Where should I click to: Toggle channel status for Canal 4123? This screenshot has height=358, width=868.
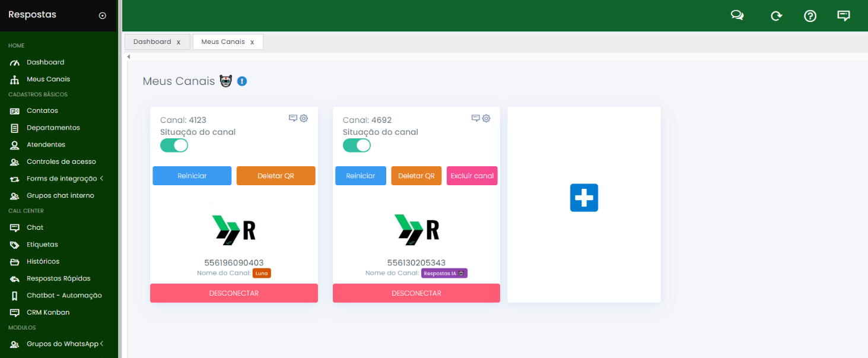(x=174, y=145)
